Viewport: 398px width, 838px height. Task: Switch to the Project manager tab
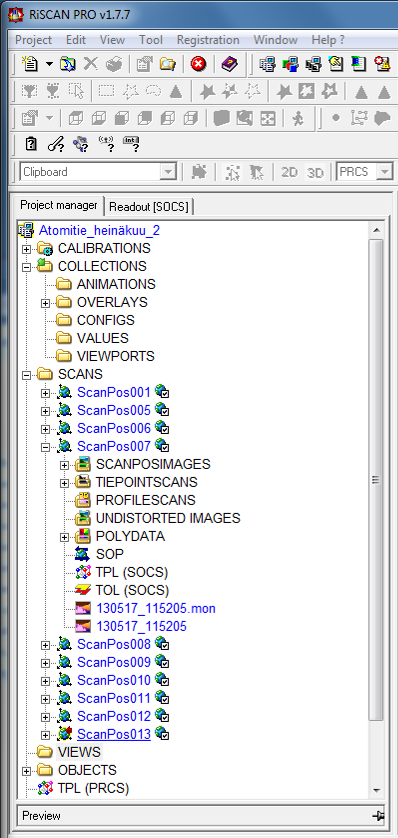pos(59,205)
